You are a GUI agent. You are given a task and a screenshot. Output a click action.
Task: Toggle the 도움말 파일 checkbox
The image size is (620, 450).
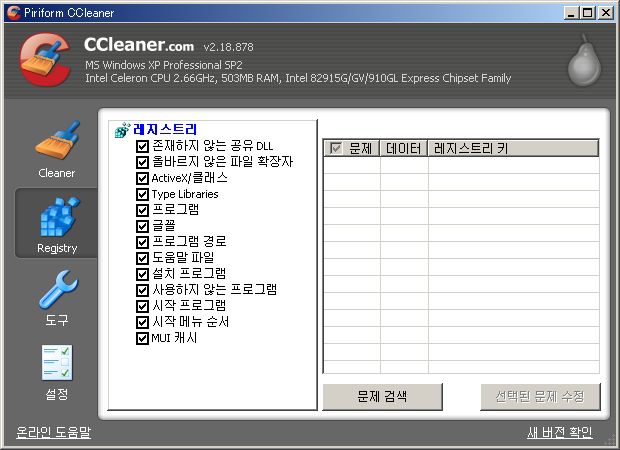tap(142, 258)
